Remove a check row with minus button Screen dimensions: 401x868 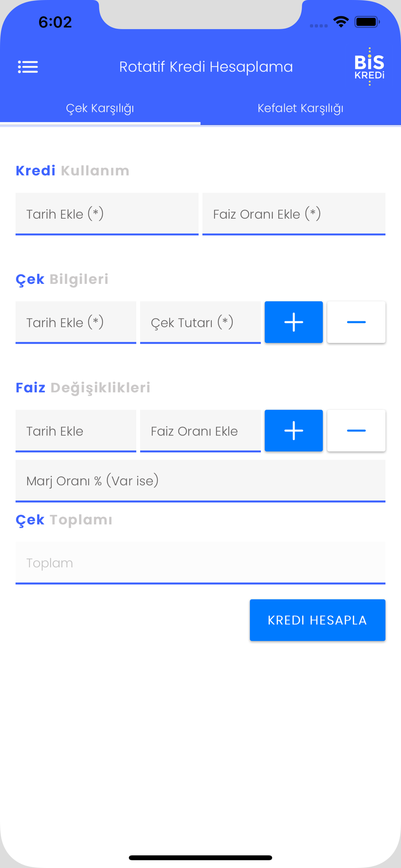(x=356, y=322)
